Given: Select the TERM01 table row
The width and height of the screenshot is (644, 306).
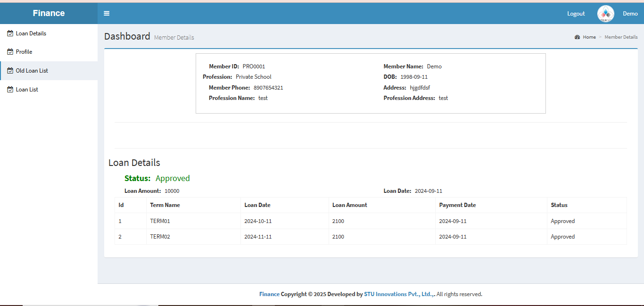Looking at the screenshot, I should coord(160,221).
